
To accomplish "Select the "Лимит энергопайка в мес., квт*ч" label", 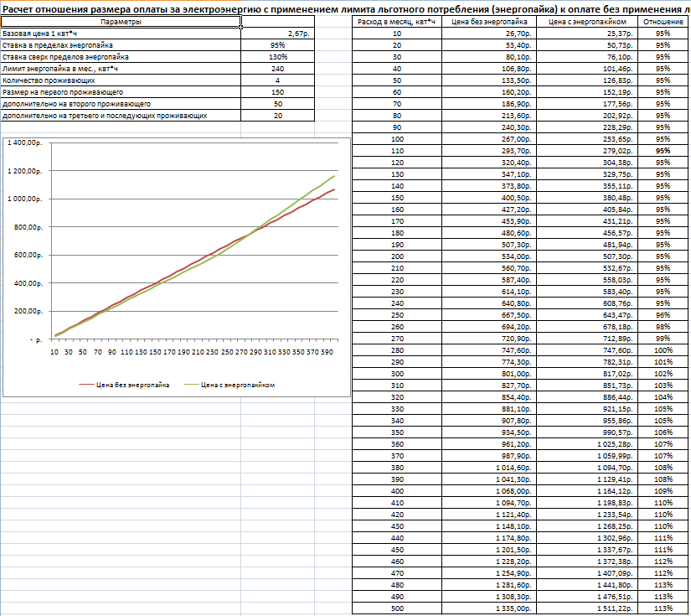I will click(121, 69).
